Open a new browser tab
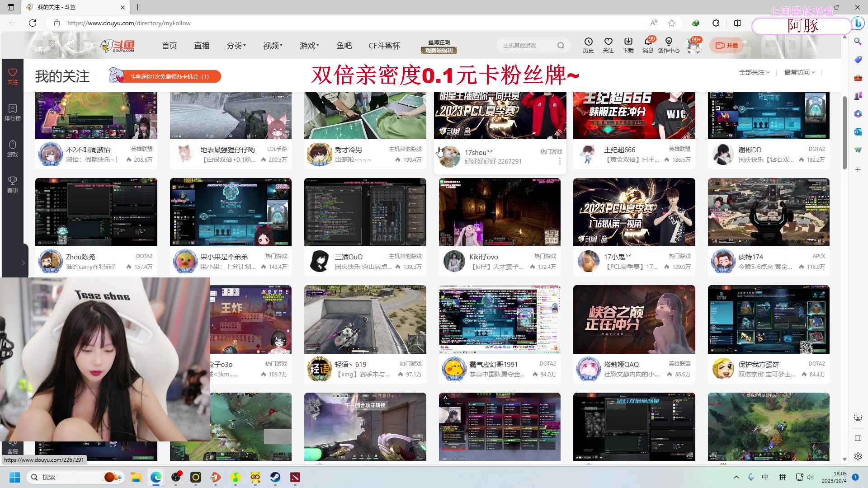 pyautogui.click(x=138, y=7)
